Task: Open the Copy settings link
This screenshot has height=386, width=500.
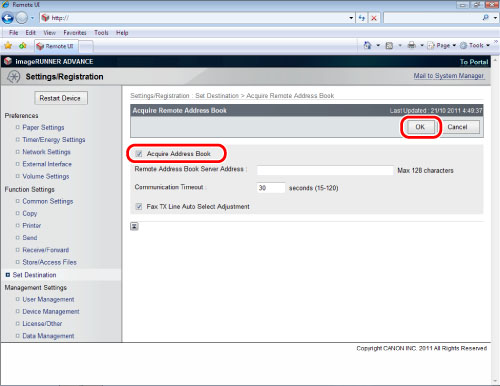Action: [x=30, y=213]
